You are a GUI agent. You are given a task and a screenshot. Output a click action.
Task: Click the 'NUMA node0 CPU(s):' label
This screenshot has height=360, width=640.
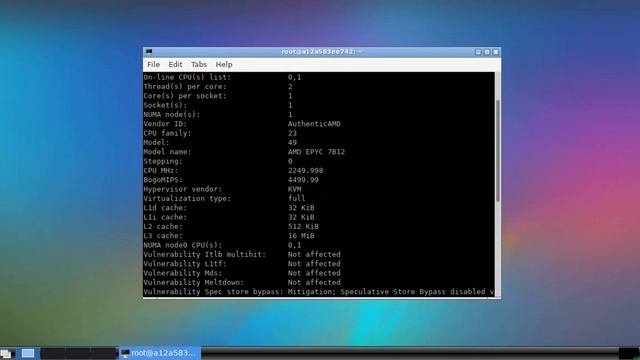182,245
